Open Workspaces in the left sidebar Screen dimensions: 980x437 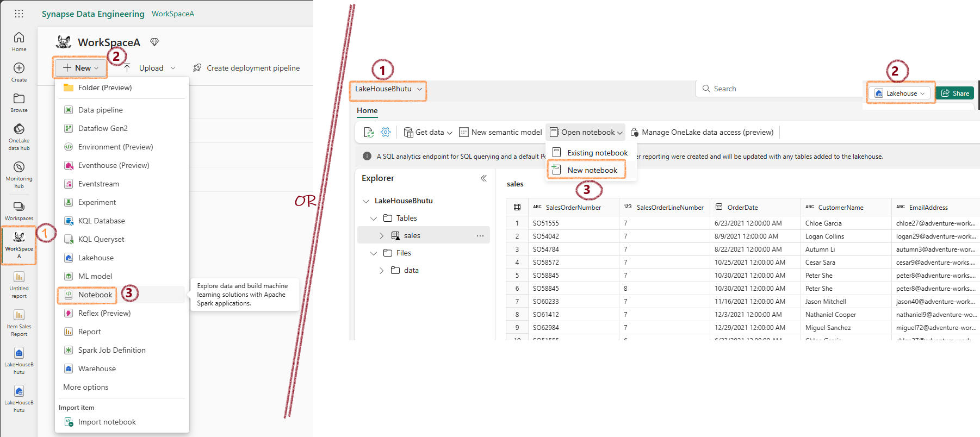pos(19,211)
